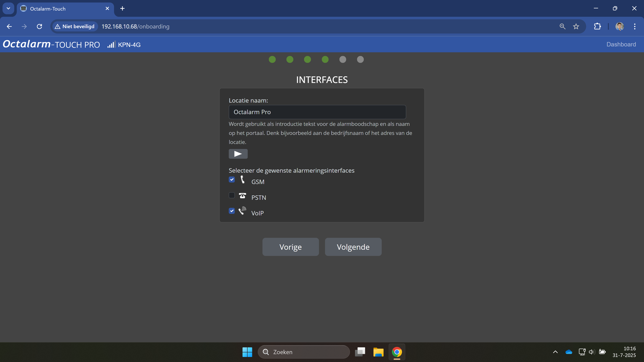
Task: Open the Chrome zoom magnifier icon
Action: [x=562, y=26]
